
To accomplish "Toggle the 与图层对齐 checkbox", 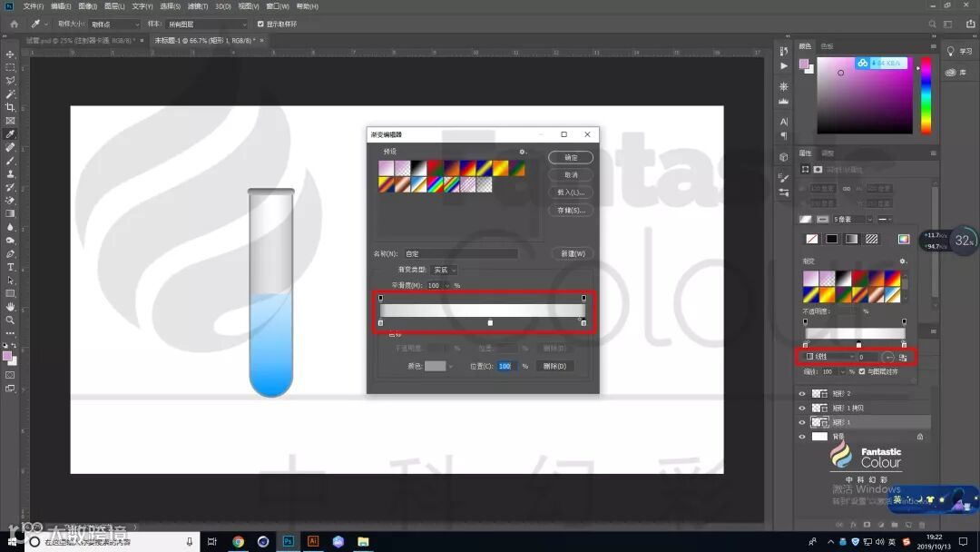I will (x=862, y=371).
